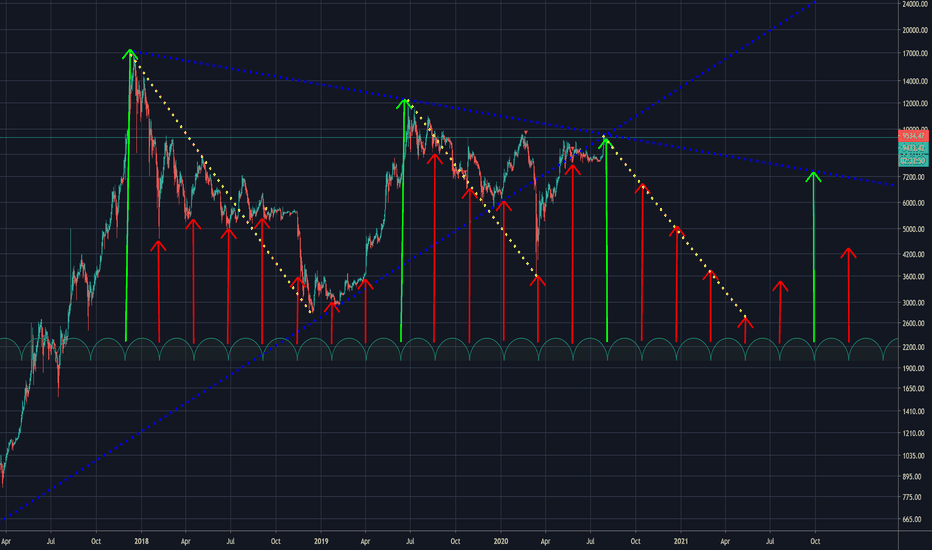Click the 20000.00 price axis label
Viewport: 932px width, 550px height.
click(x=915, y=31)
